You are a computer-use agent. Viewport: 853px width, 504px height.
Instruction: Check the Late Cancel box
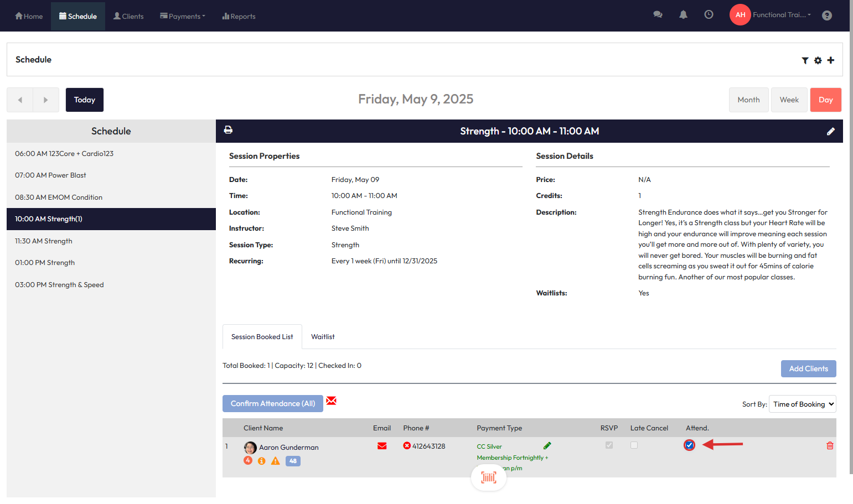point(634,445)
